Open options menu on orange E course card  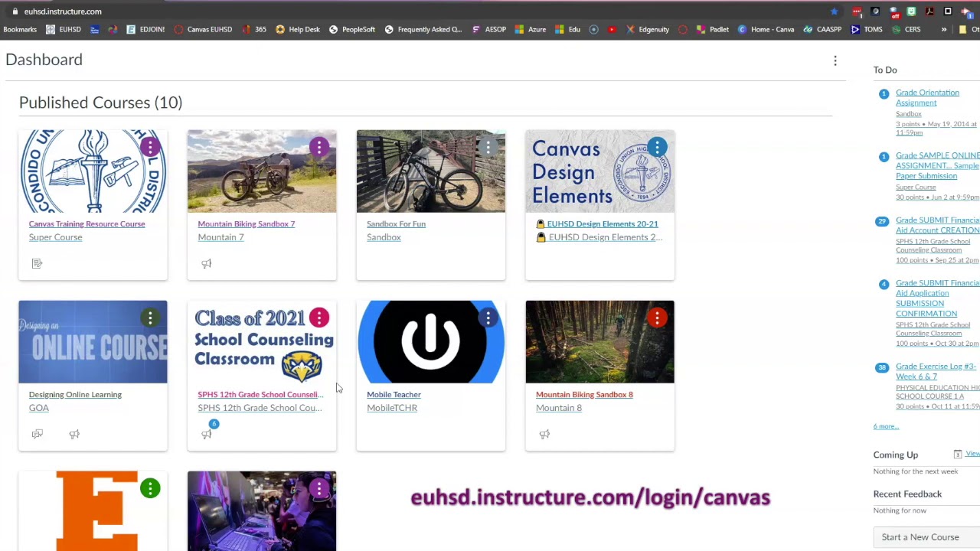(x=150, y=488)
